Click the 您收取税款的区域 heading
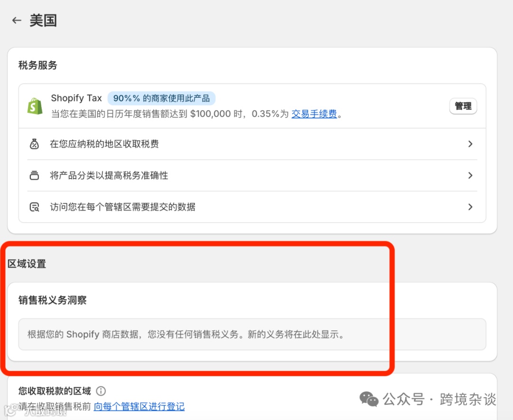Image resolution: width=513 pixels, height=420 pixels. 55,391
